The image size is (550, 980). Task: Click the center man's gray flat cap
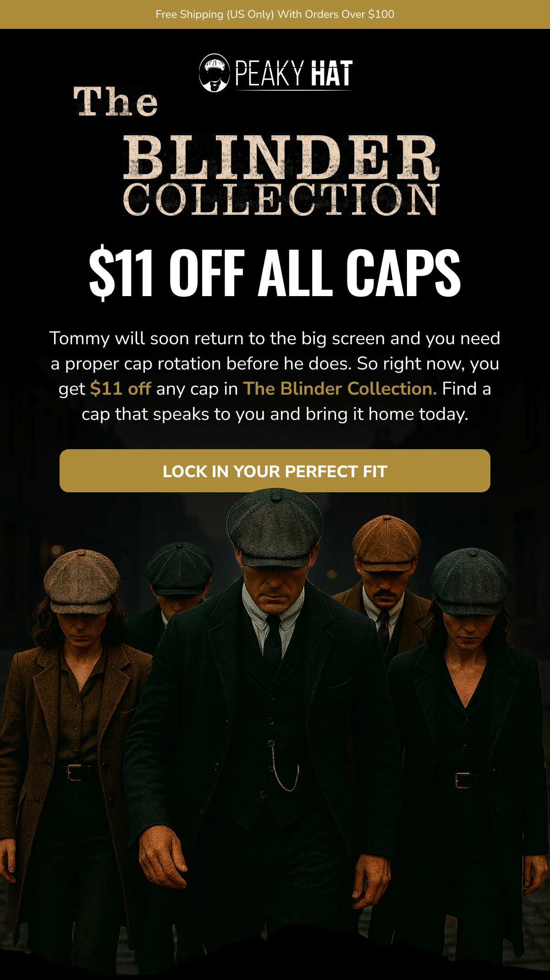pyautogui.click(x=274, y=526)
